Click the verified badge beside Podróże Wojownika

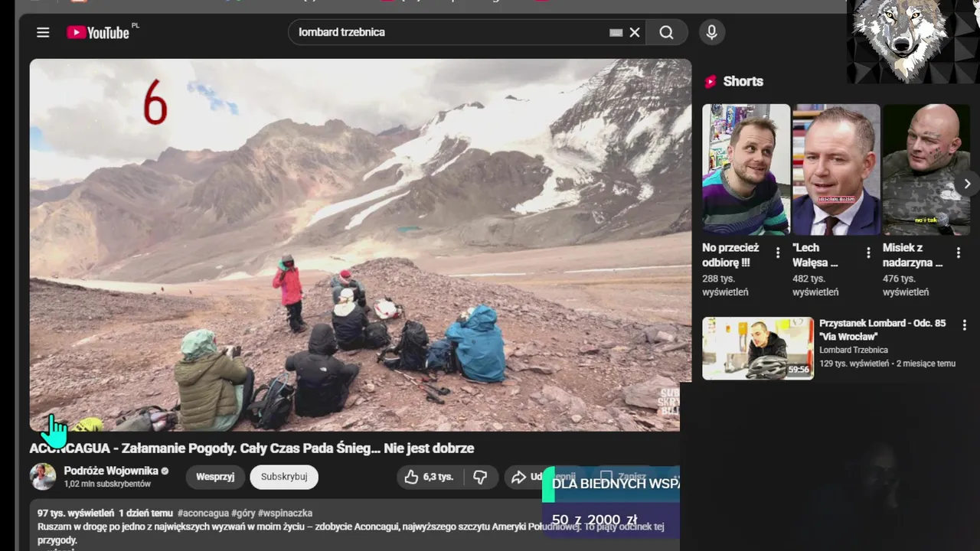[165, 471]
